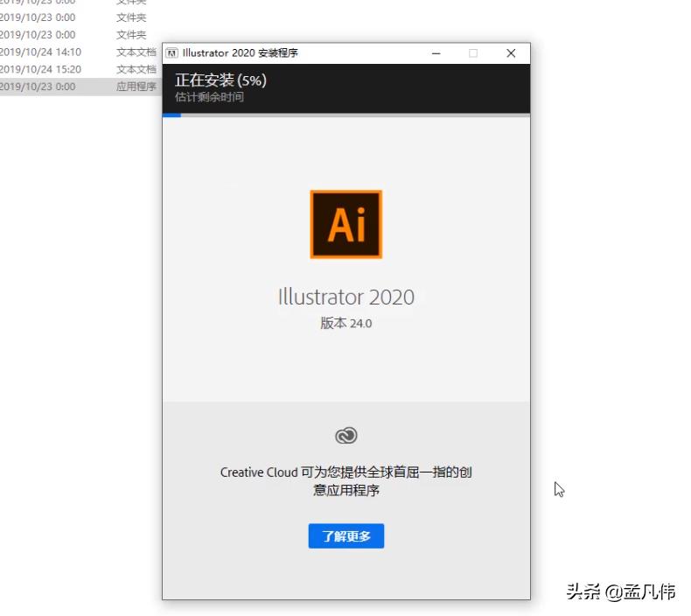This screenshot has width=691, height=616.
Task: Click the 了解更多 button
Action: click(x=346, y=535)
